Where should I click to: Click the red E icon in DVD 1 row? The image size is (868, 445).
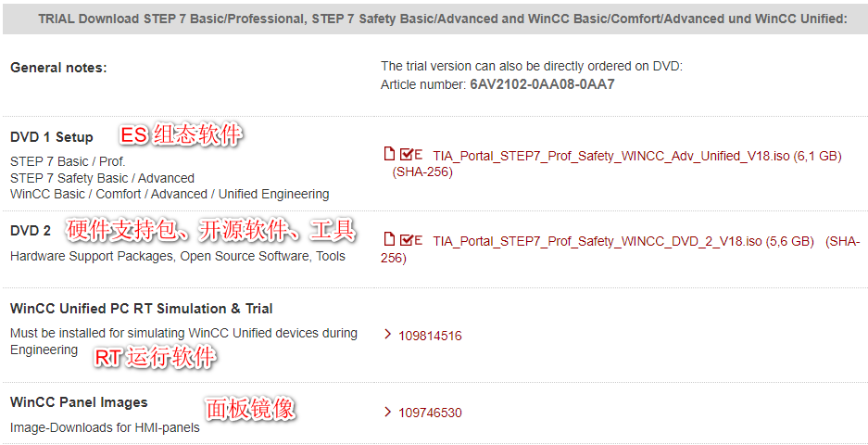click(419, 155)
